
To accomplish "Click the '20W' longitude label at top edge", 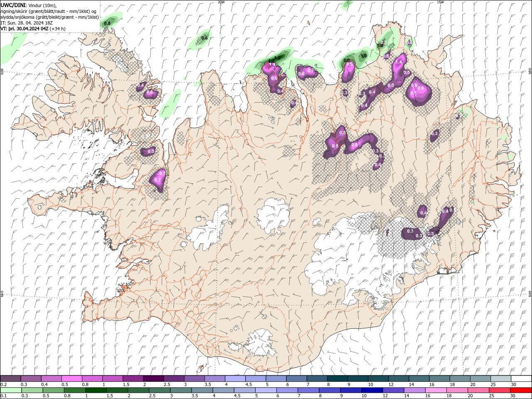I will tap(222, 2).
